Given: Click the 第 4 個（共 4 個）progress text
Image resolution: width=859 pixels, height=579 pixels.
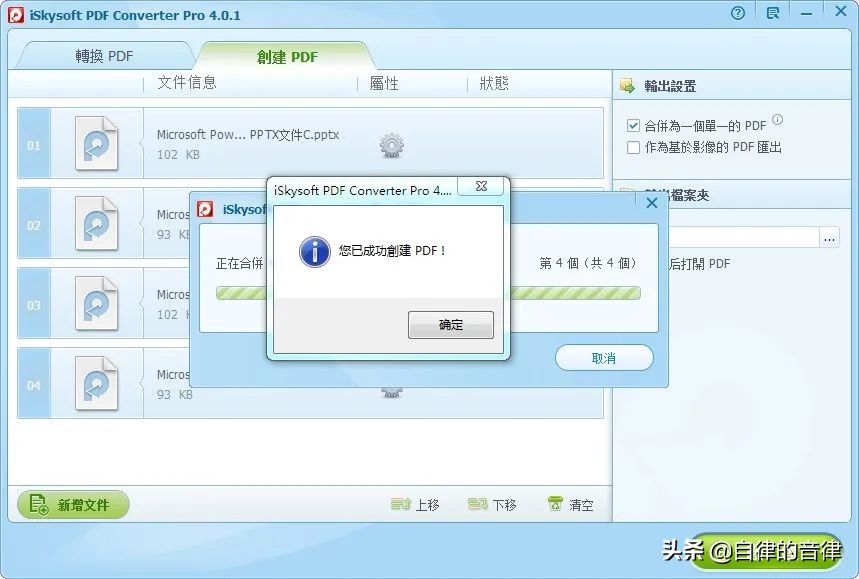Looking at the screenshot, I should coord(588,263).
